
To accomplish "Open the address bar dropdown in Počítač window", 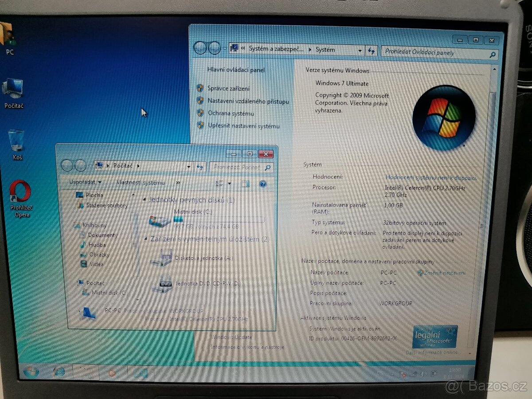I will [188, 166].
